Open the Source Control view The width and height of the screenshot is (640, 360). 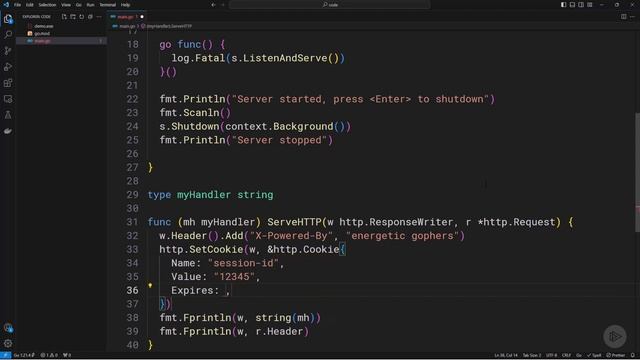pyautogui.click(x=8, y=51)
